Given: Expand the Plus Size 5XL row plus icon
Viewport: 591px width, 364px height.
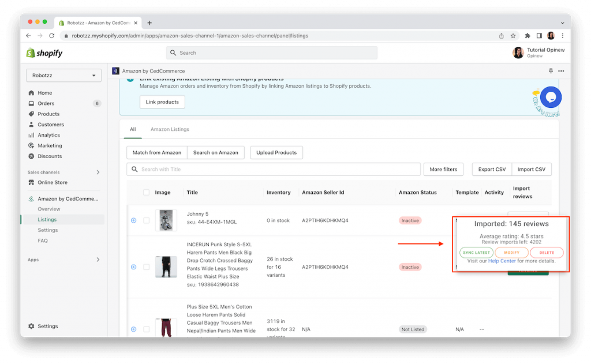Looking at the screenshot, I should pos(133,329).
